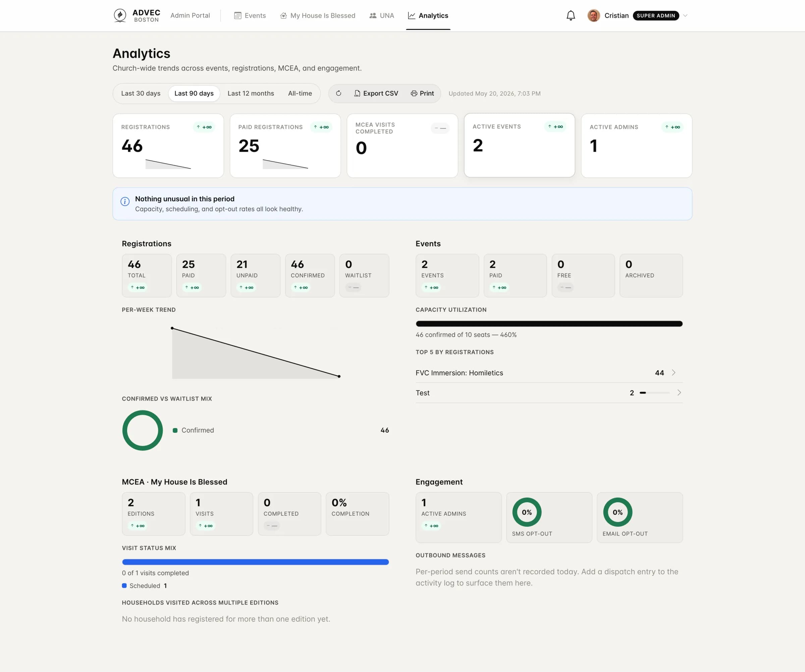Open the notifications bell

pos(571,15)
